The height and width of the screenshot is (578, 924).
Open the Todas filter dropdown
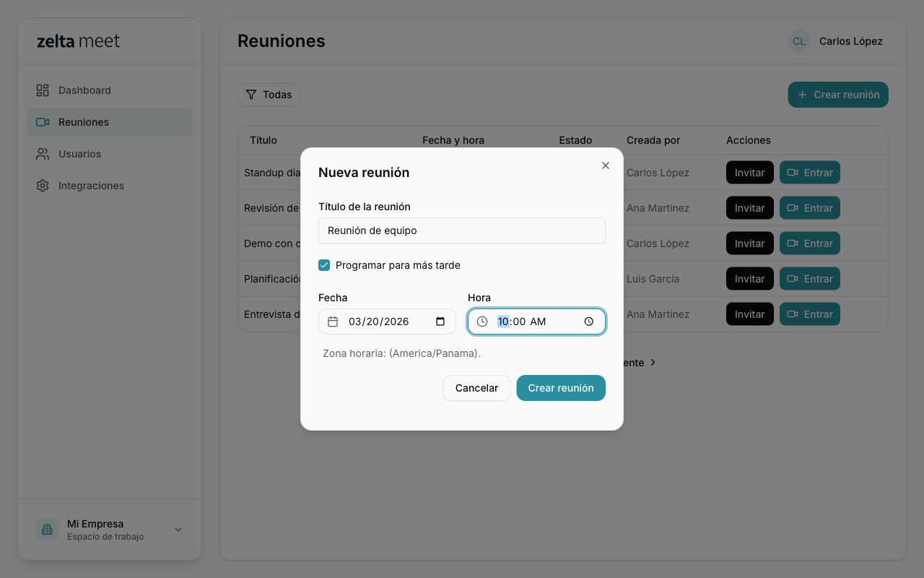coord(269,95)
